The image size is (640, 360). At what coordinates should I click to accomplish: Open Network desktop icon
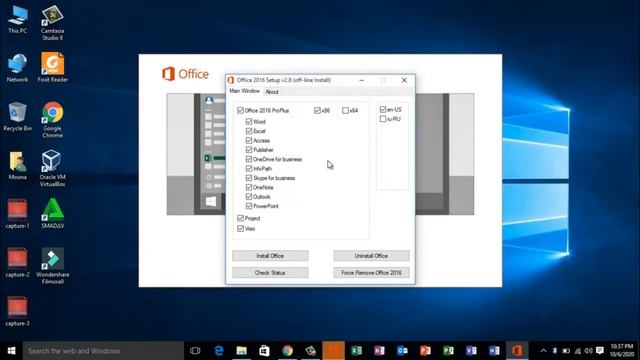click(17, 68)
